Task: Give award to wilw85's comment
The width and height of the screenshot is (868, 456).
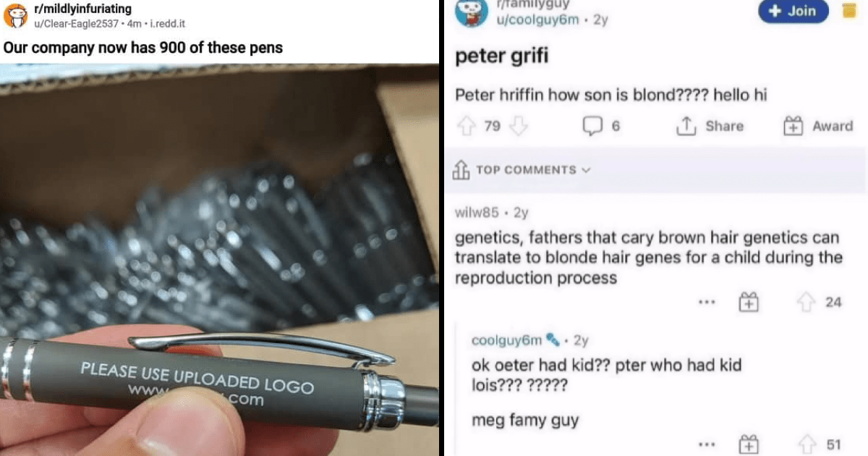Action: click(x=746, y=303)
